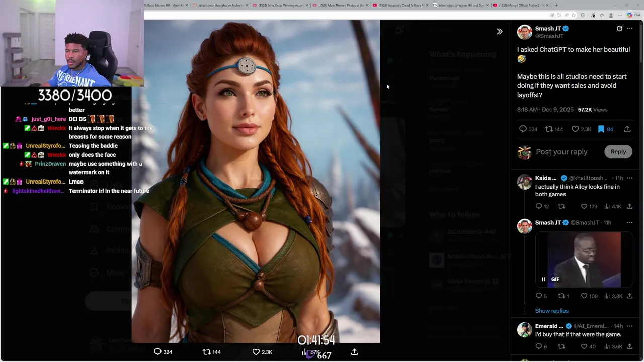644x362 pixels.
Task: Share the main post from right panel
Action: [627, 129]
